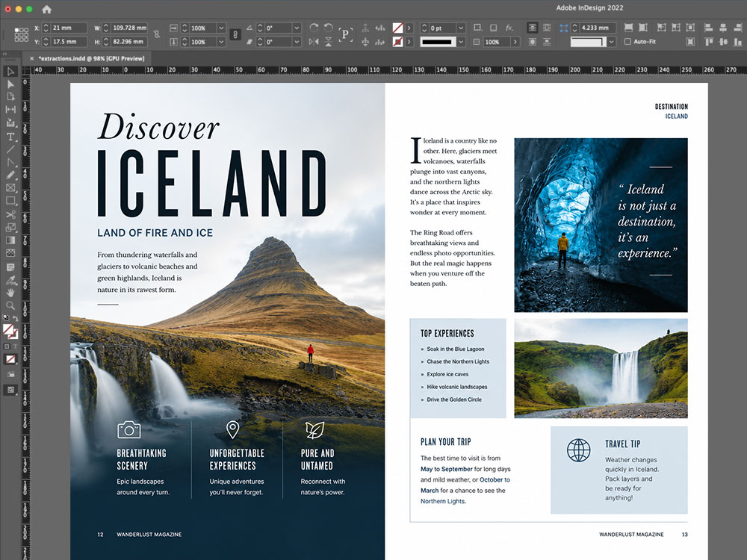The height and width of the screenshot is (560, 747).
Task: Select the Hand tool
Action: pyautogui.click(x=10, y=293)
